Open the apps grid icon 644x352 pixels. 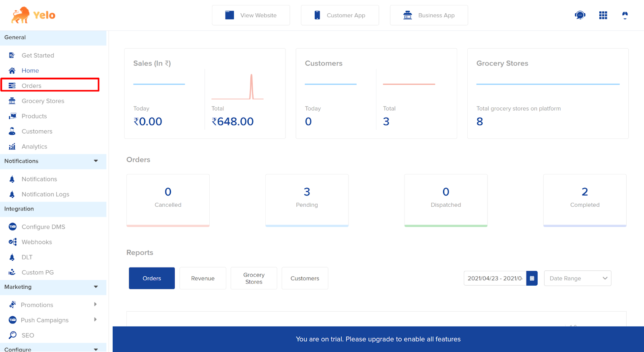(603, 15)
